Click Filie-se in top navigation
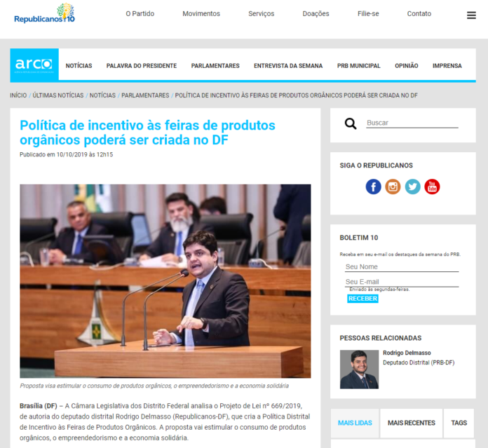The width and height of the screenshot is (488, 448). coord(368,14)
